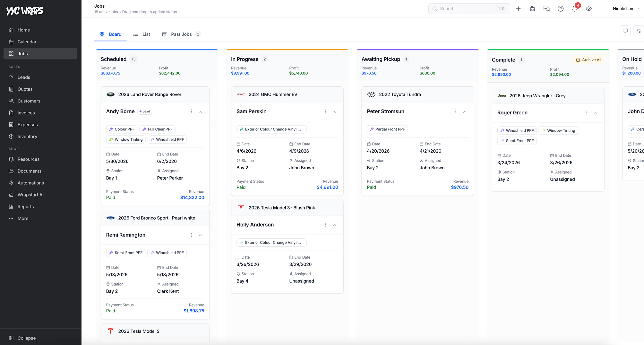Click Windshield PPF tag on Jeep Wrangler card

(x=517, y=131)
